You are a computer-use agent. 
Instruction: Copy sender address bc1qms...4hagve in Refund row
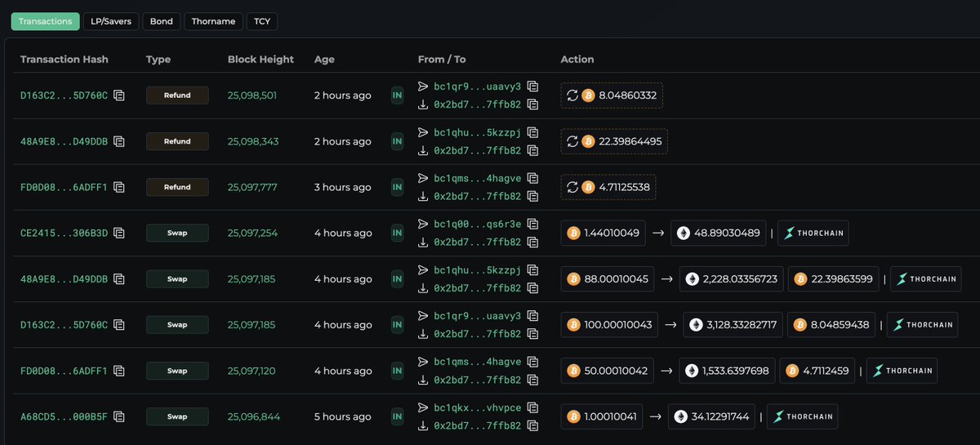click(x=532, y=178)
